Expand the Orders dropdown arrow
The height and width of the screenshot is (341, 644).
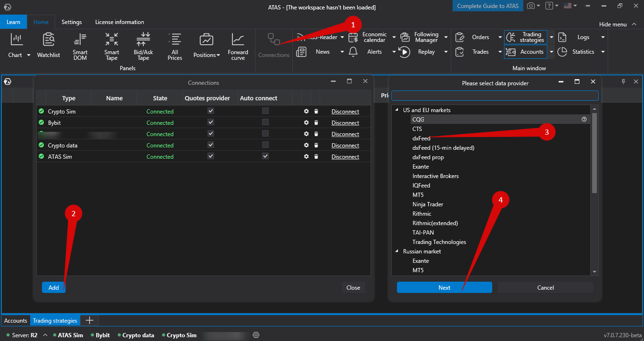point(500,37)
